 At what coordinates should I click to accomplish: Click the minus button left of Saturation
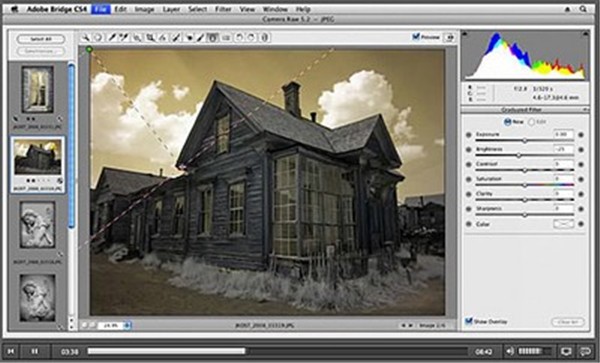point(469,179)
